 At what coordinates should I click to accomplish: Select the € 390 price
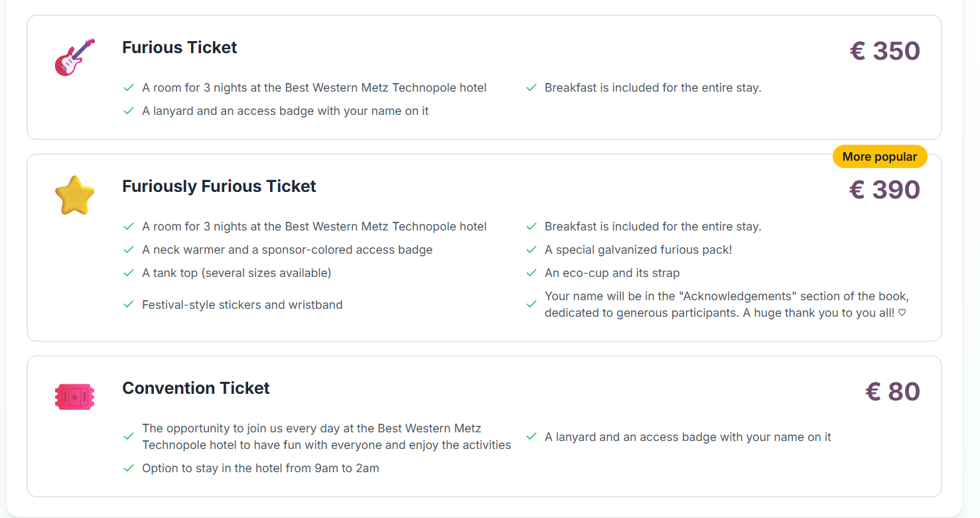pyautogui.click(x=884, y=190)
